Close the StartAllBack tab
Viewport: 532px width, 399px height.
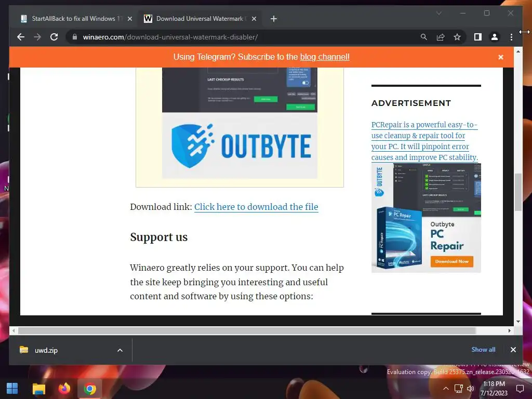[129, 19]
